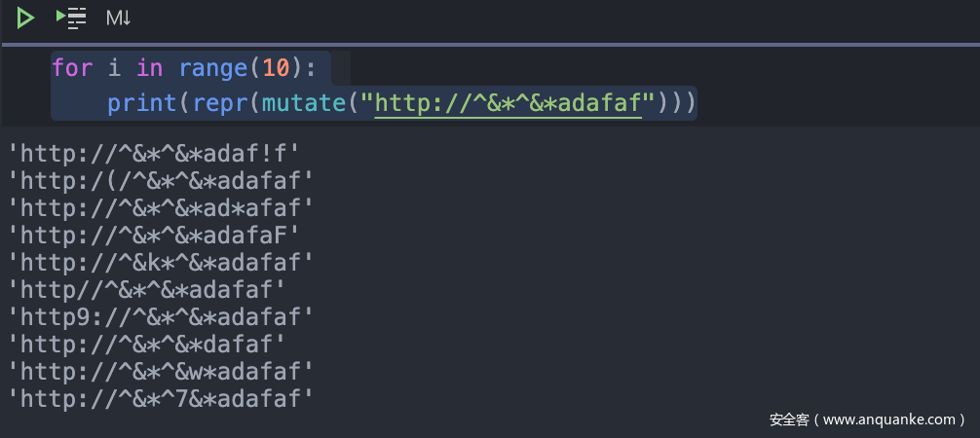Click the output line starting with 'http9'
Viewport: 980px width, 438px height.
tap(161, 315)
